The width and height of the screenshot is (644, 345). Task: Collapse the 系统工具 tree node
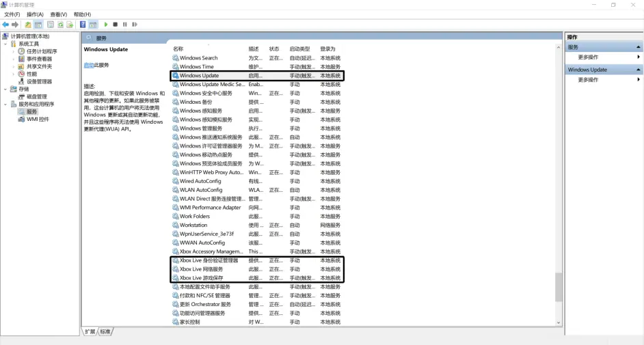pyautogui.click(x=5, y=44)
